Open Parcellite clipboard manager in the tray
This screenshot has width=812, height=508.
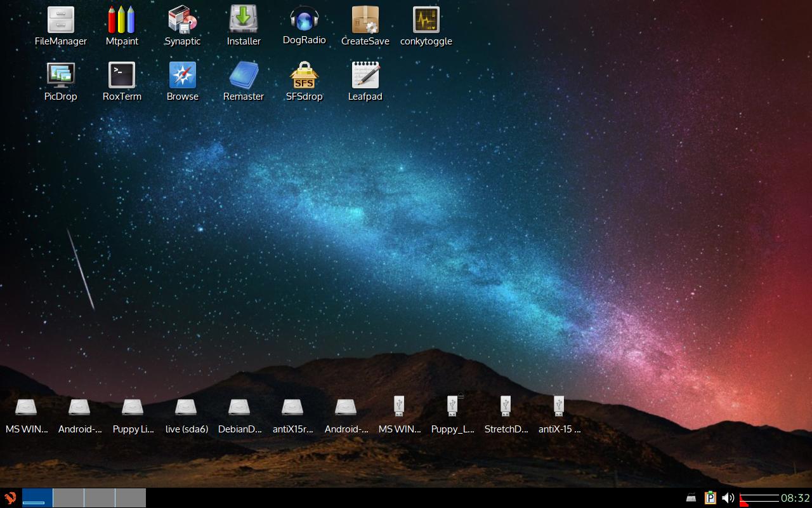pyautogui.click(x=710, y=498)
